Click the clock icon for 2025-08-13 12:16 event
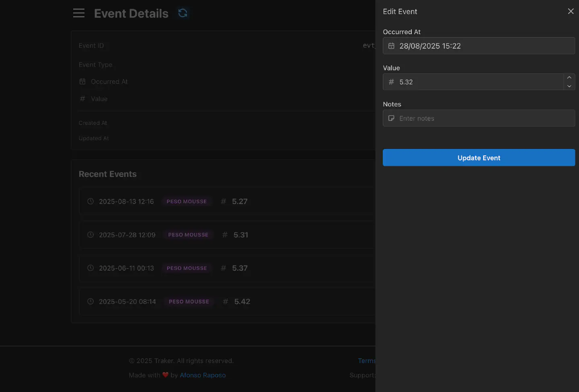Screen dimensions: 579x392 point(90,201)
